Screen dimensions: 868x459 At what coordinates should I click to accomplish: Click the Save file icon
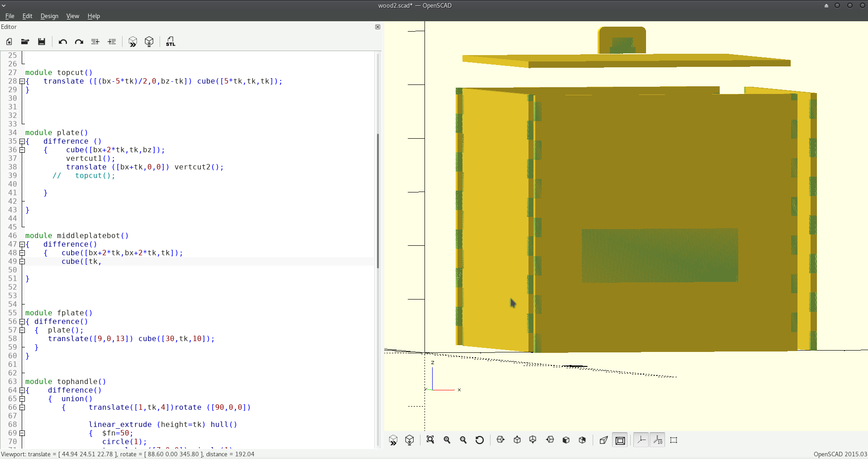(42, 42)
